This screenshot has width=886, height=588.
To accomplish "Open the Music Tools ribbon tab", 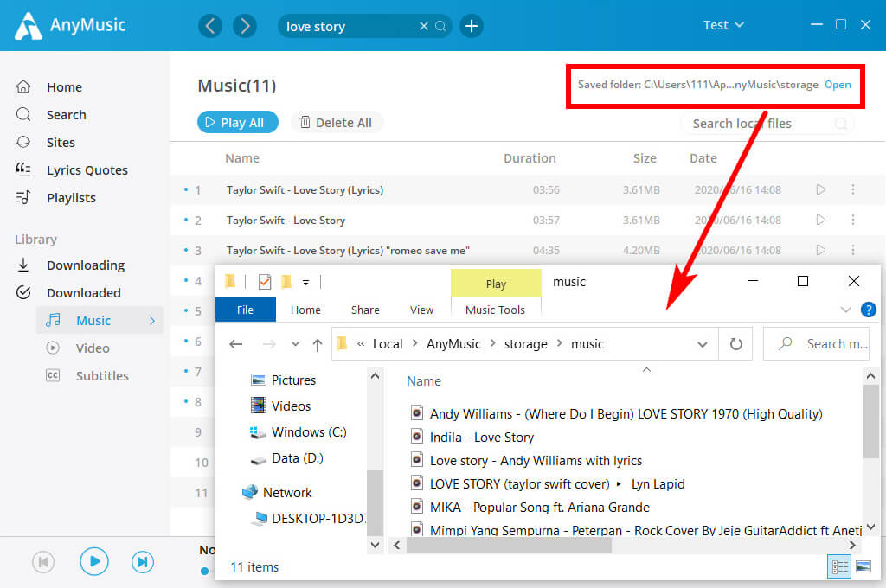I will click(496, 310).
